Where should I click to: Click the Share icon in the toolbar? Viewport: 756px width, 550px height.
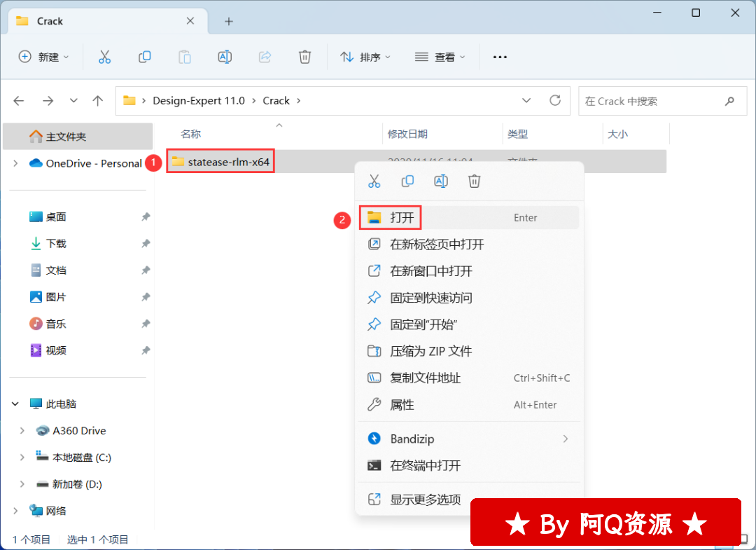click(265, 57)
